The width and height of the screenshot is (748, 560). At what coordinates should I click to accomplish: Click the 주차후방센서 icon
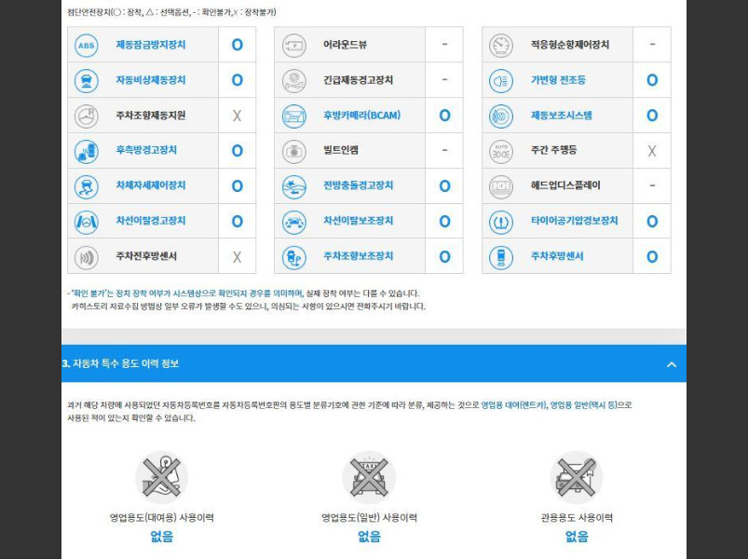(501, 256)
